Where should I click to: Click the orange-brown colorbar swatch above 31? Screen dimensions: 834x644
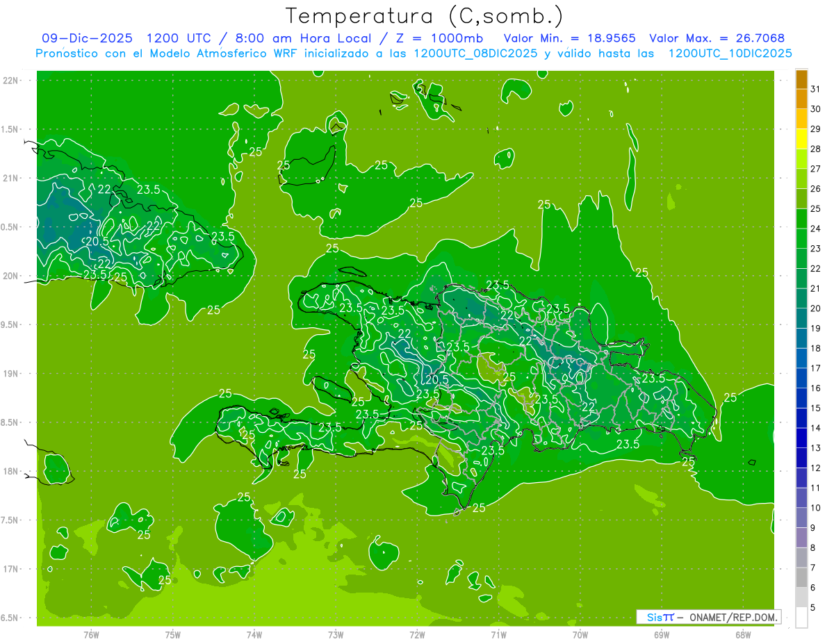pos(801,79)
